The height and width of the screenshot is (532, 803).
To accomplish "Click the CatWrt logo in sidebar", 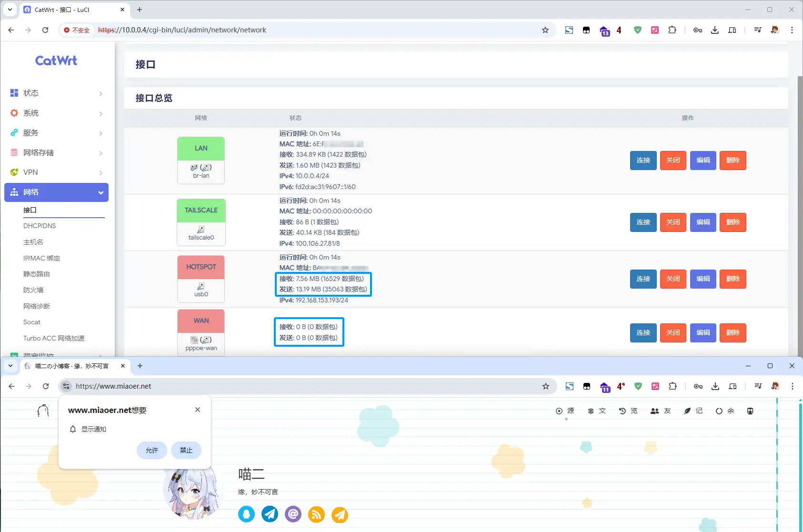I will tap(56, 60).
